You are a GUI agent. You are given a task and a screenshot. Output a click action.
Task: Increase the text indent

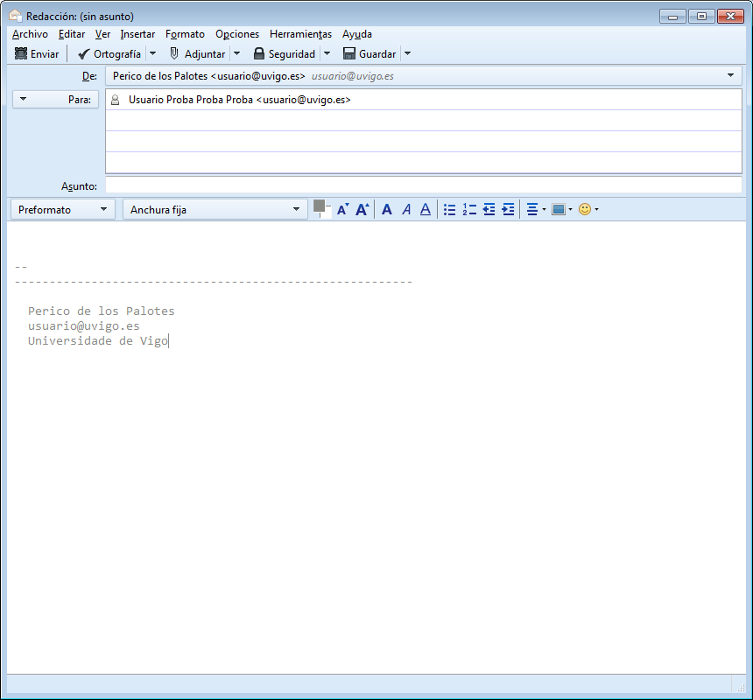(x=508, y=210)
